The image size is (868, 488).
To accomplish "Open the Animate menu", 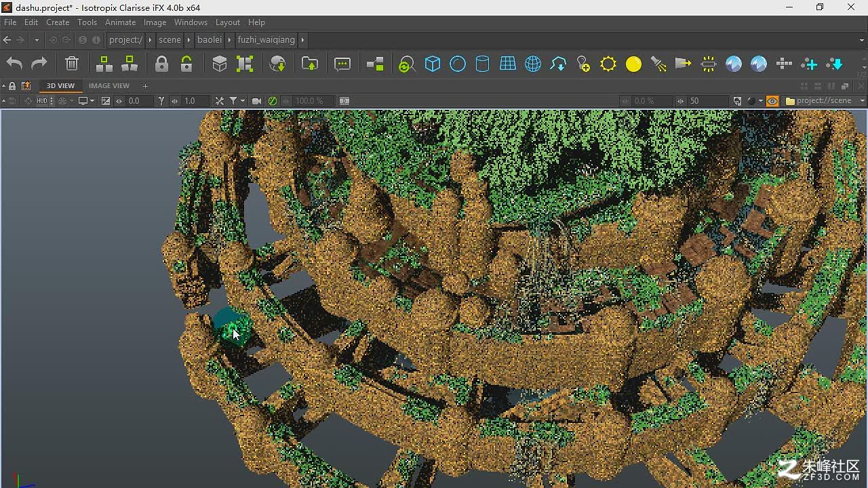I will (x=120, y=22).
